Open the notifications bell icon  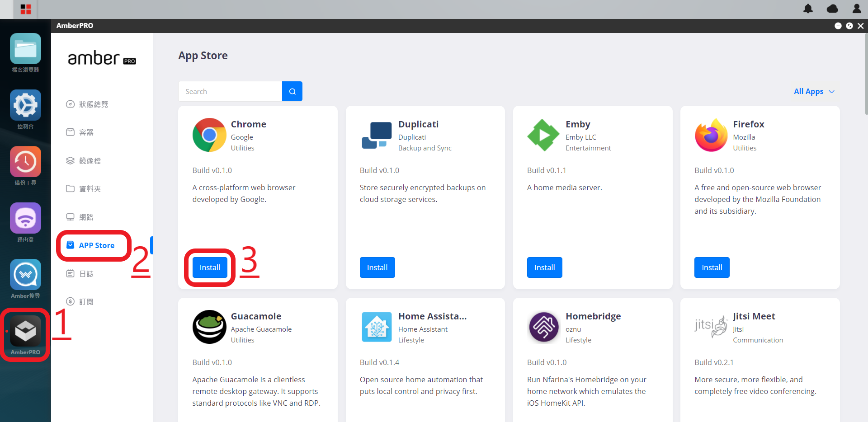coord(808,9)
